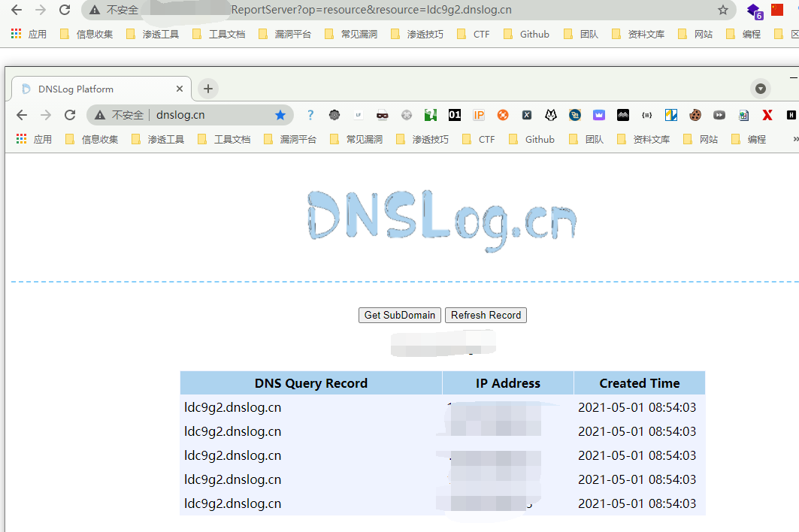Click the blue bookmark star in dnslog.cn address bar
Viewport: 799px width, 532px height.
tap(280, 115)
